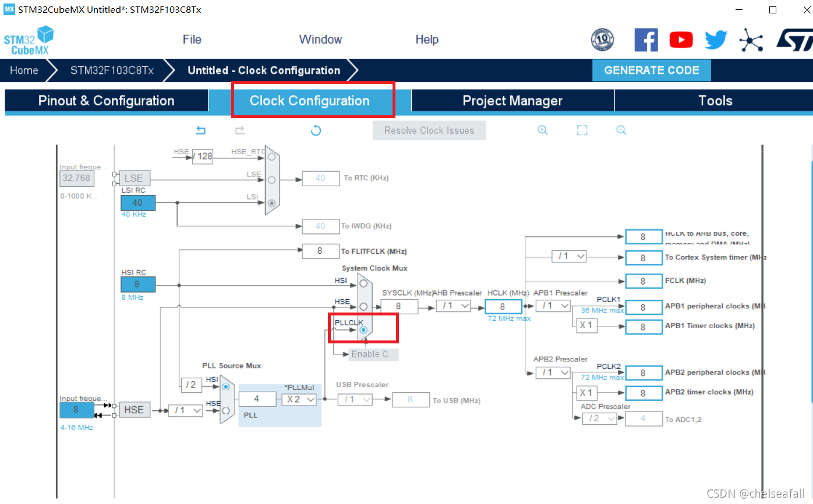Click the Enable CSS button
Image resolution: width=813 pixels, height=504 pixels.
[373, 354]
